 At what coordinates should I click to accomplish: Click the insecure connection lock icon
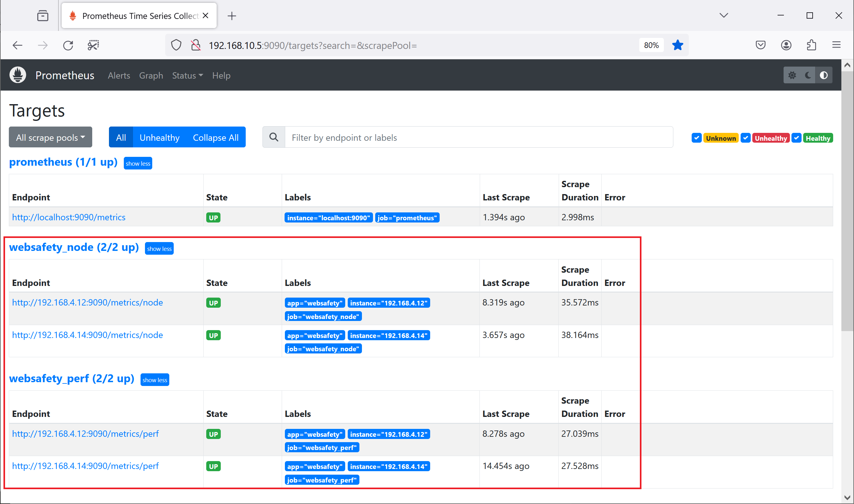click(x=196, y=45)
